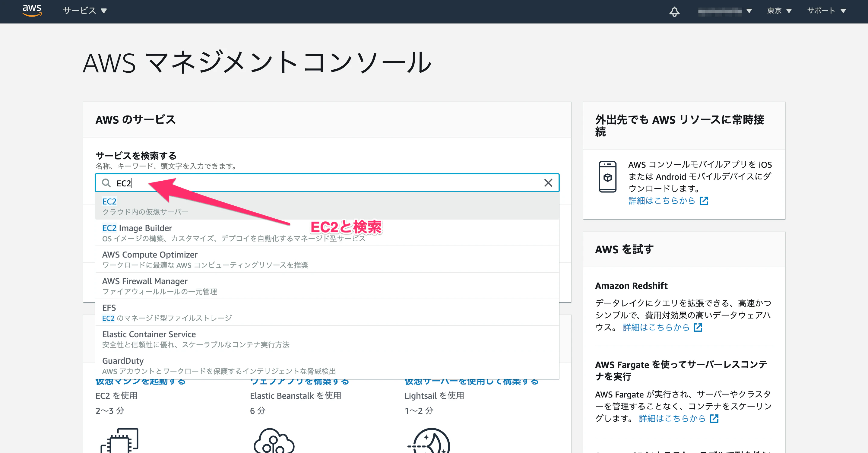Screen dimensions: 868x453
Task: Click external link icon after Fargate description
Action: (714, 418)
